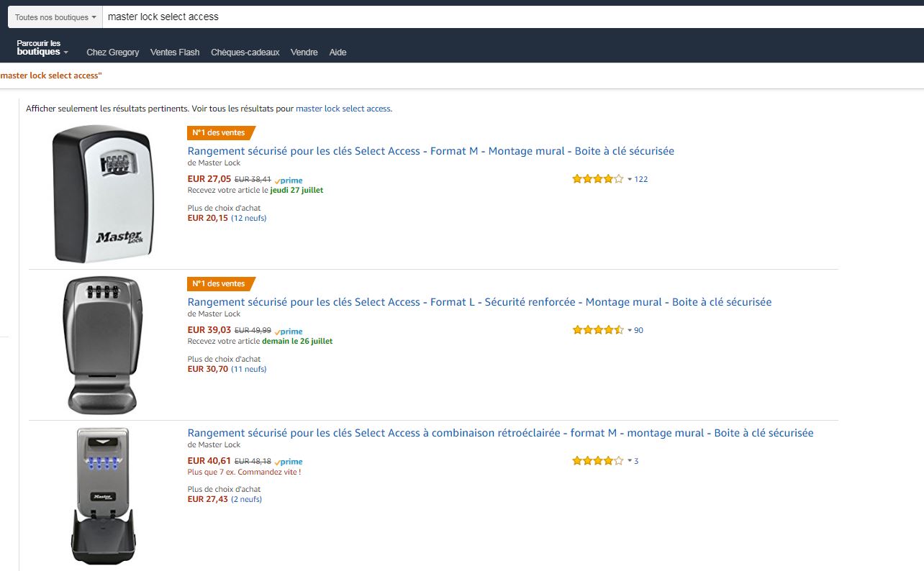This screenshot has height=571, width=924.
Task: Expand the rating arrow beside 90 reviews
Action: click(630, 330)
